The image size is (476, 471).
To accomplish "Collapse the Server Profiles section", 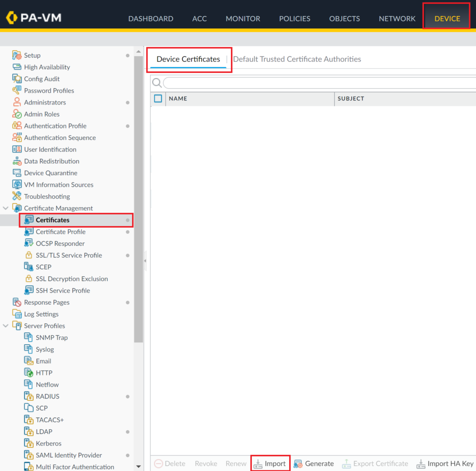I will click(x=6, y=326).
